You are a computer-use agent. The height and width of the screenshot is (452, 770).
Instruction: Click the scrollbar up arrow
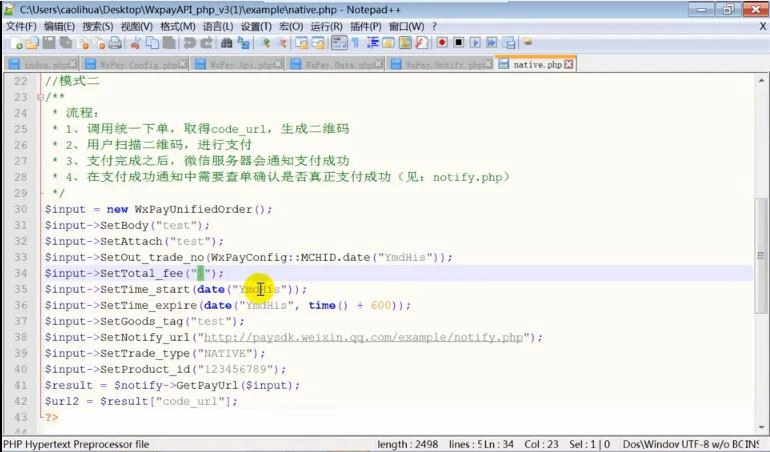coord(761,80)
